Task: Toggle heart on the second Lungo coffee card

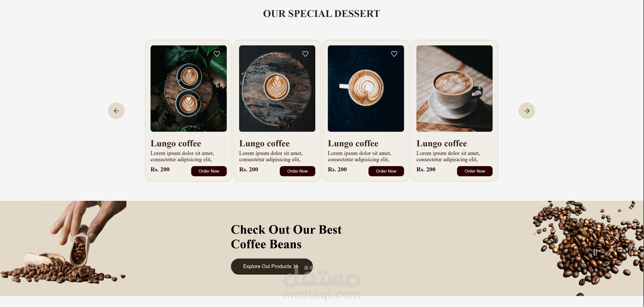Action: pyautogui.click(x=305, y=54)
